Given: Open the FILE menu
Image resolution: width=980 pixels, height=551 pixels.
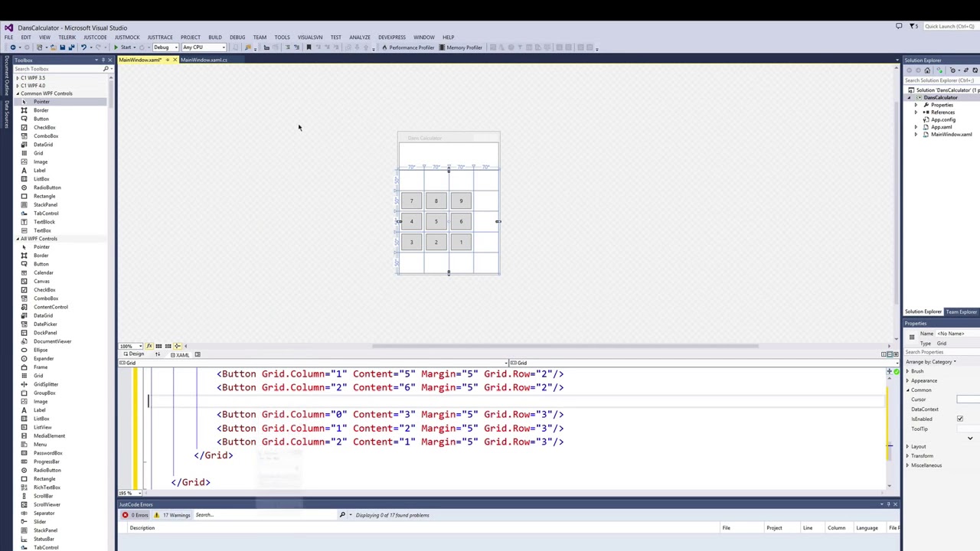Looking at the screenshot, I should (x=8, y=37).
